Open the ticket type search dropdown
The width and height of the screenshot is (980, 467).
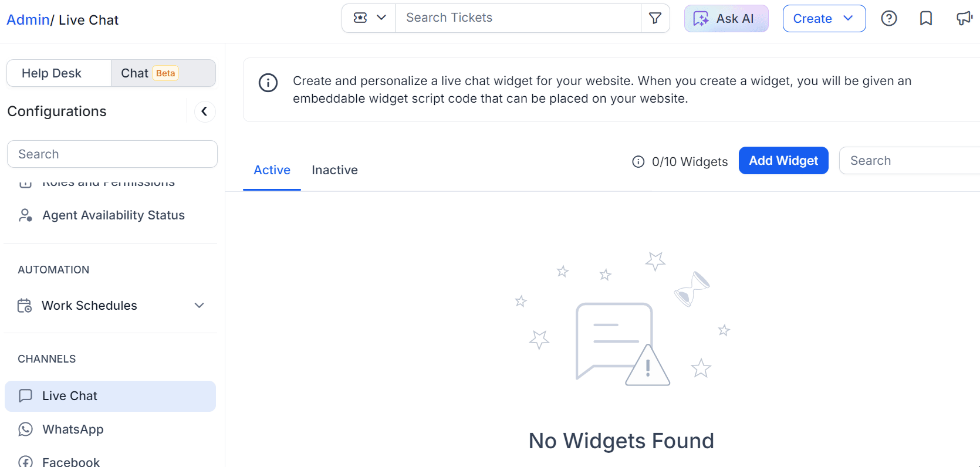point(369,18)
